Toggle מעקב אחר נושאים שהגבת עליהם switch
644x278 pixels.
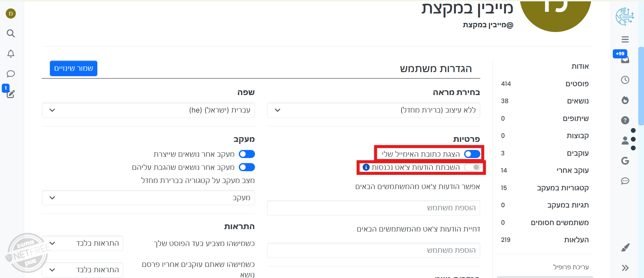(247, 167)
